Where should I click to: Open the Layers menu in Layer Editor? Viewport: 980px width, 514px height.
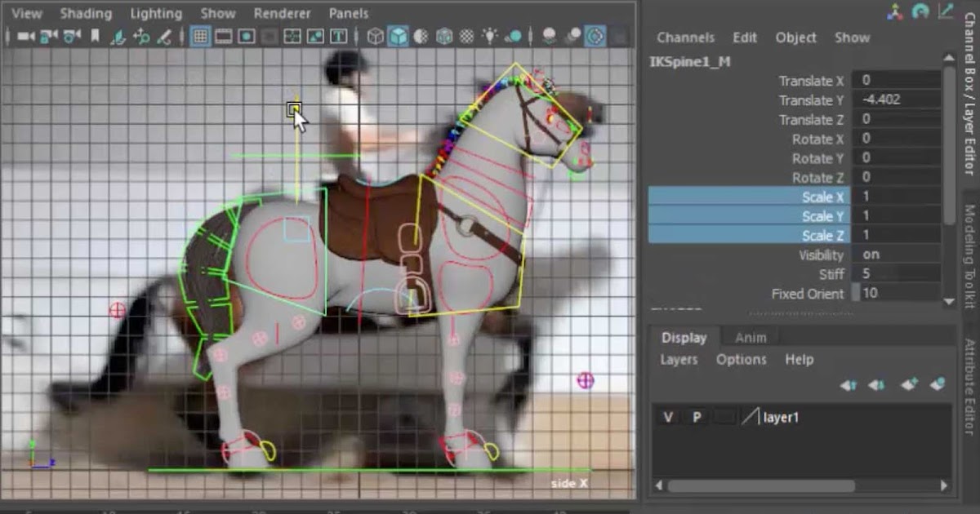678,359
